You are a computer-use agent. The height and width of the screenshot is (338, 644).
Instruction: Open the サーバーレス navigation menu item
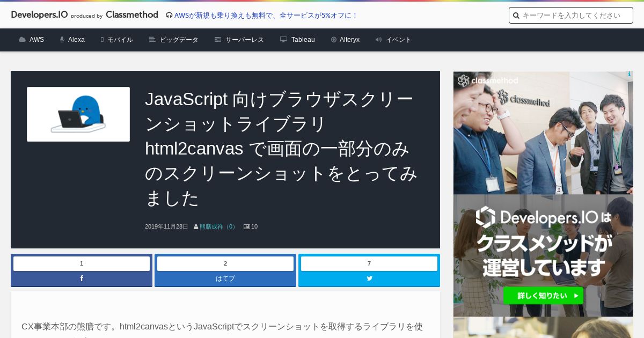coord(245,40)
